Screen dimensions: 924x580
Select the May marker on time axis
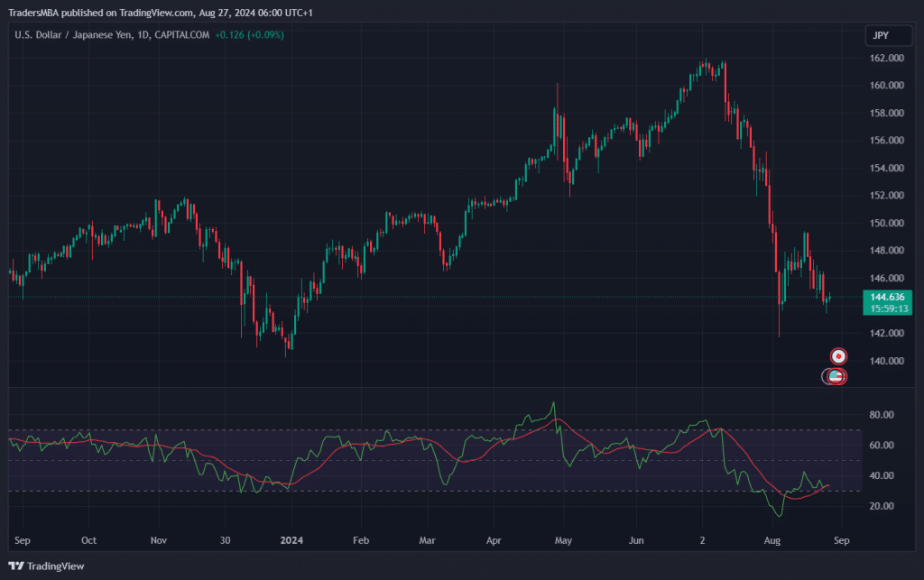pos(563,541)
